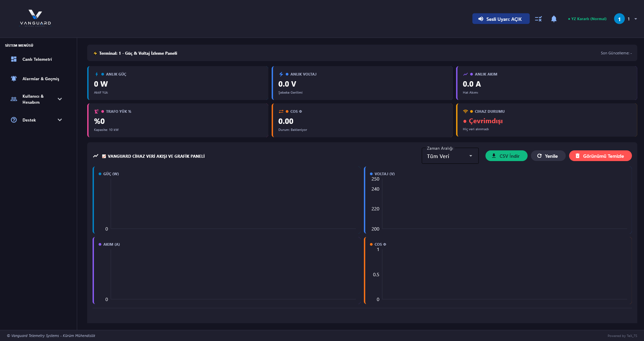Click the checklist filter icon in the header
Screen dimensions: 644x341
coord(538,19)
